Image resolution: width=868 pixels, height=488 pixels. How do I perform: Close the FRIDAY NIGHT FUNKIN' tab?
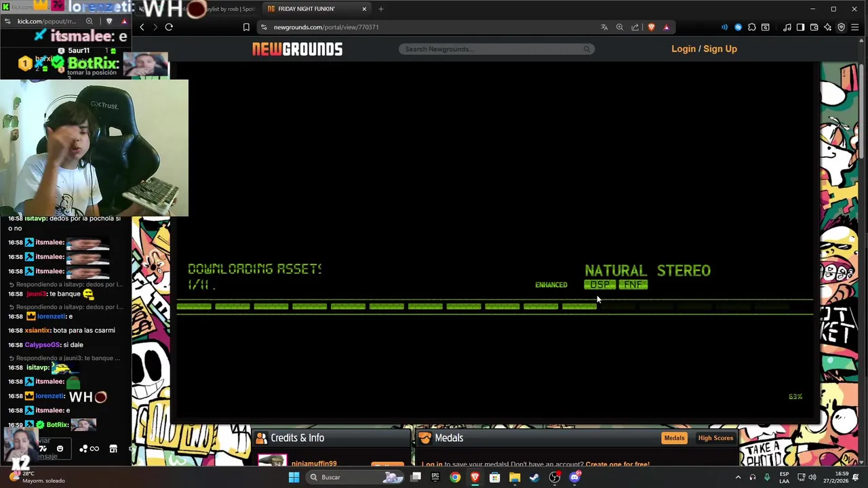click(x=364, y=9)
